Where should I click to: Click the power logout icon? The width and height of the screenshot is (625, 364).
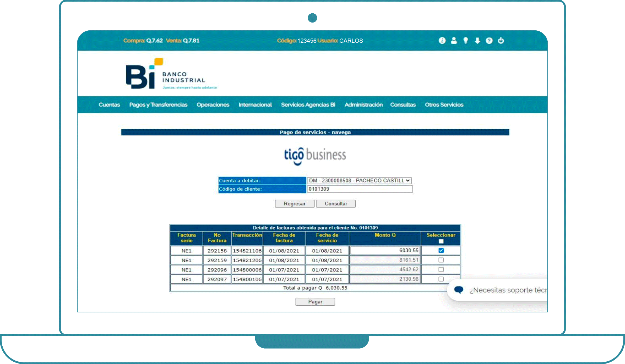coord(501,41)
